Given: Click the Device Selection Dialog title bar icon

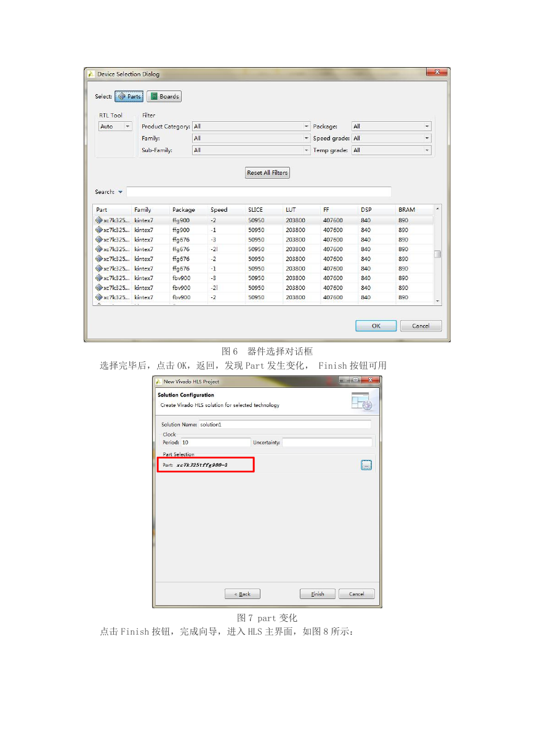Looking at the screenshot, I should coord(91,74).
